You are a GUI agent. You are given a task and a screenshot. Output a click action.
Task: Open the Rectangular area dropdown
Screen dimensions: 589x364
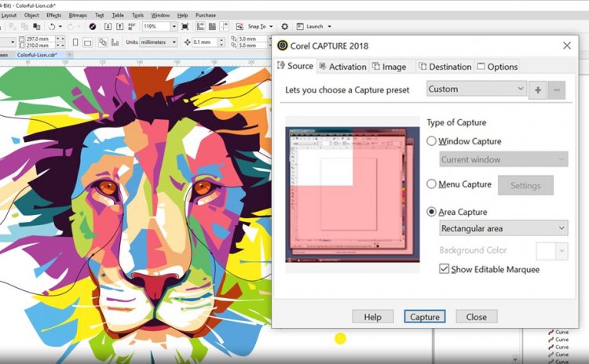coord(503,228)
